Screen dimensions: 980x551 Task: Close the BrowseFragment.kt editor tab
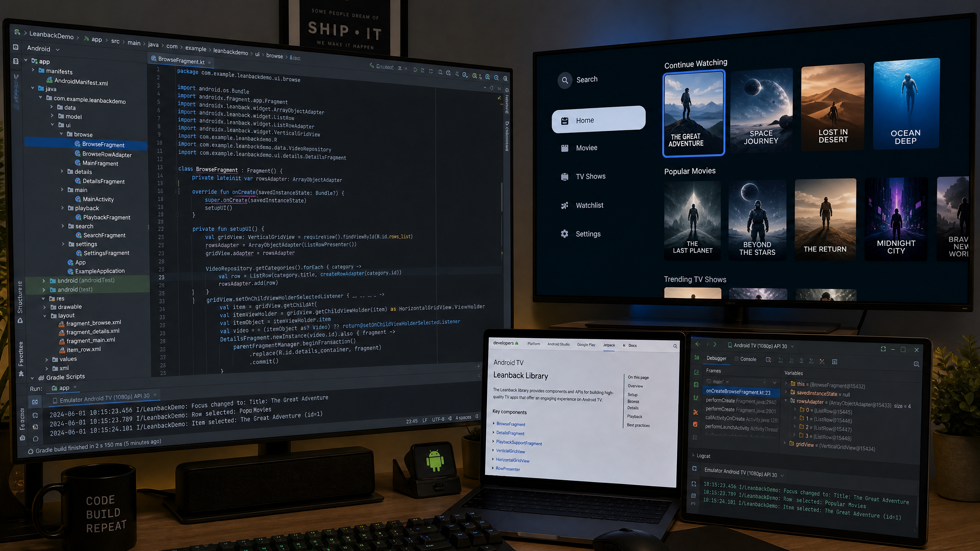209,62
